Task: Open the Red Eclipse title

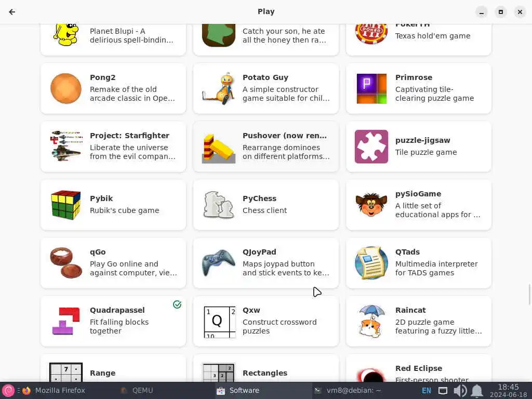Action: [x=418, y=368]
